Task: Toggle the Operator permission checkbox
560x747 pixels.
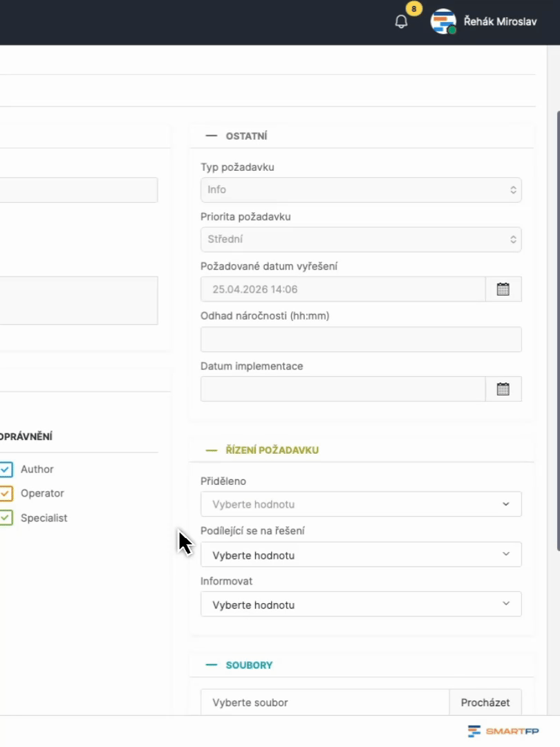Action: [6, 494]
